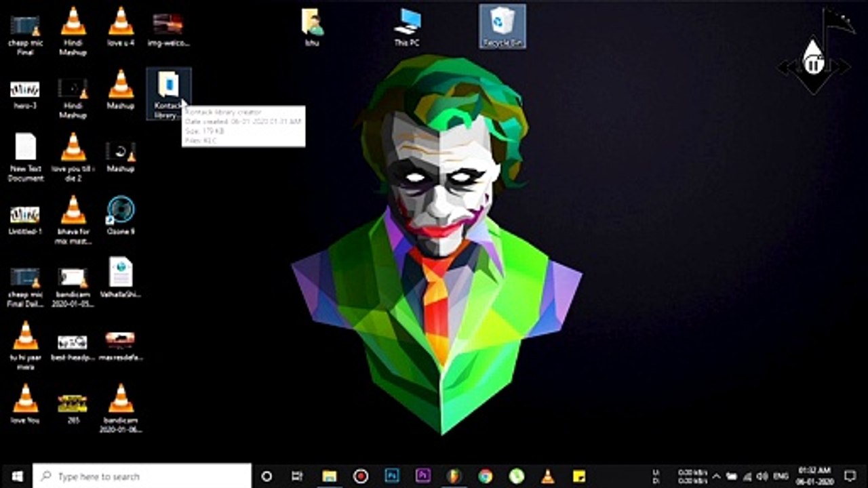
Task: Select the ValhallaShi... document icon
Action: (121, 278)
